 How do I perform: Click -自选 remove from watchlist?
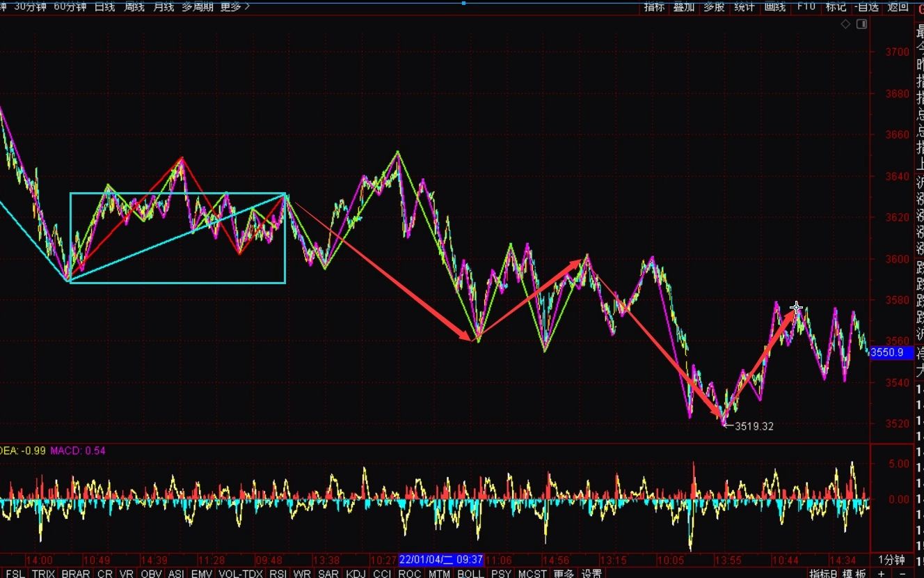point(866,6)
